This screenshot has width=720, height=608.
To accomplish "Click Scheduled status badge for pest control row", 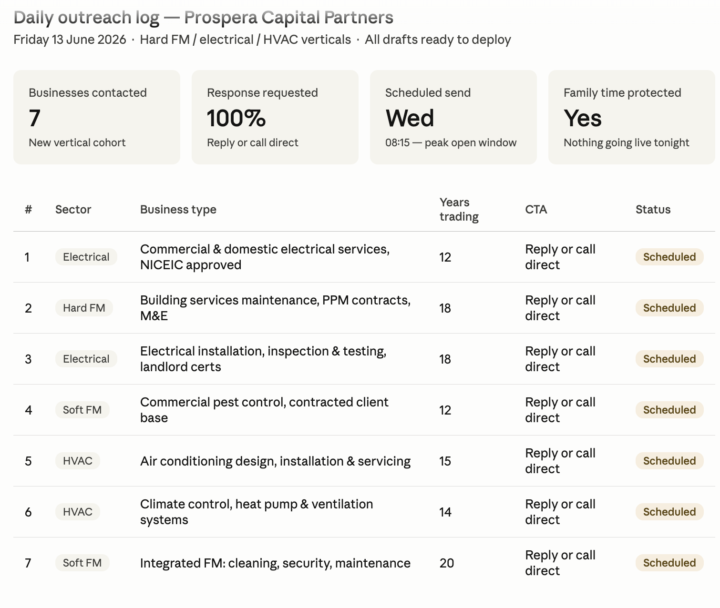I will click(x=669, y=410).
